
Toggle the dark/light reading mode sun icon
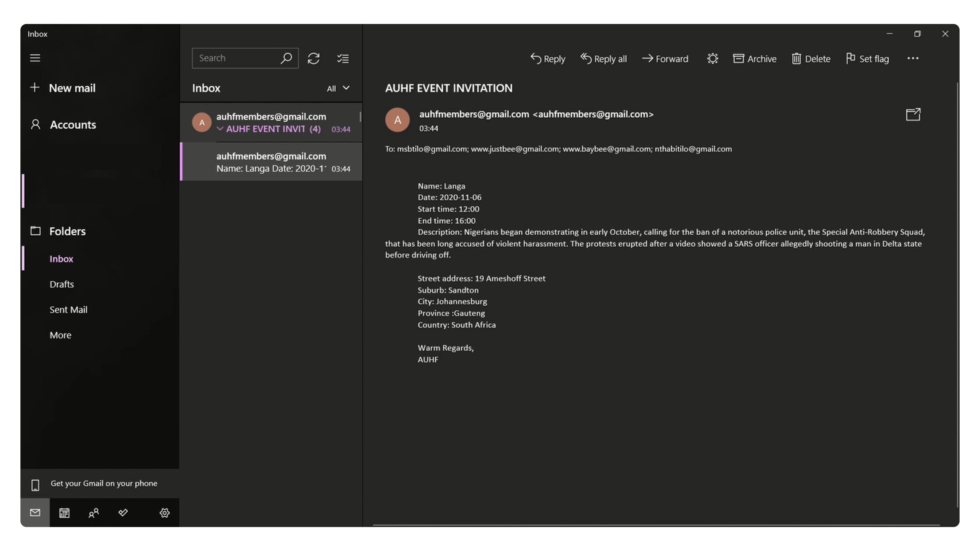(x=712, y=59)
